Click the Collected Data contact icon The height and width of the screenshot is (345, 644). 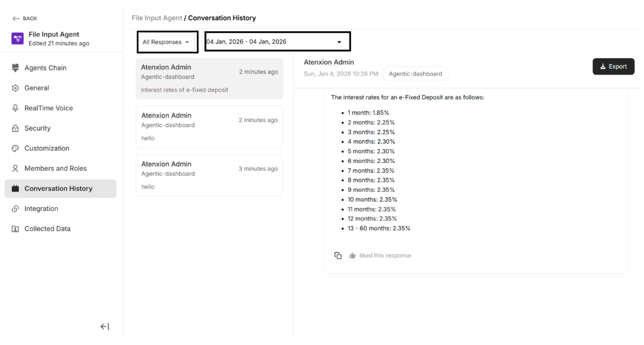coord(15,229)
